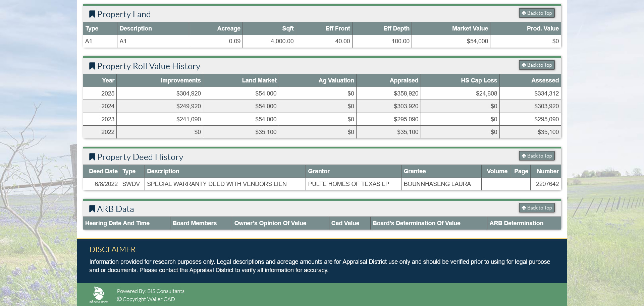Select the 4,000.00 Sqft cell

[269, 41]
